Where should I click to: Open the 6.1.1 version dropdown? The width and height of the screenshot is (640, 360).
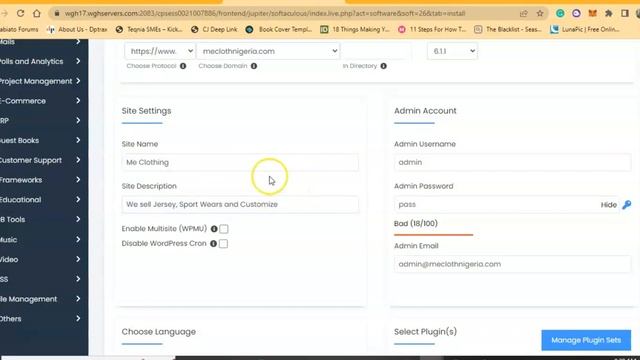tap(452, 51)
